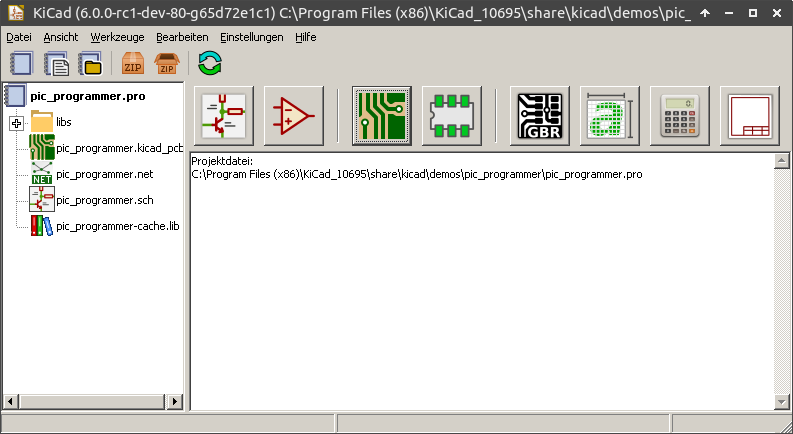The width and height of the screenshot is (793, 434).
Task: Select pic_programmer.pro project root
Action: pyautogui.click(x=87, y=96)
